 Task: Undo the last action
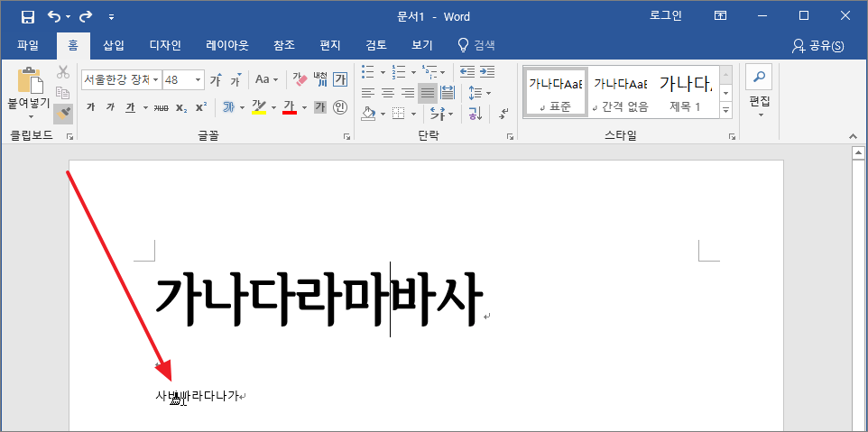(54, 16)
